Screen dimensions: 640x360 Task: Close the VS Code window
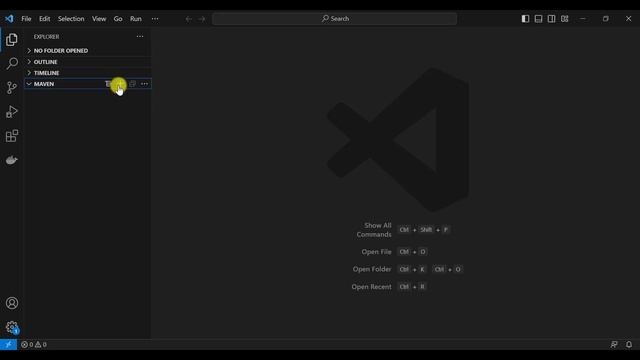click(629, 19)
